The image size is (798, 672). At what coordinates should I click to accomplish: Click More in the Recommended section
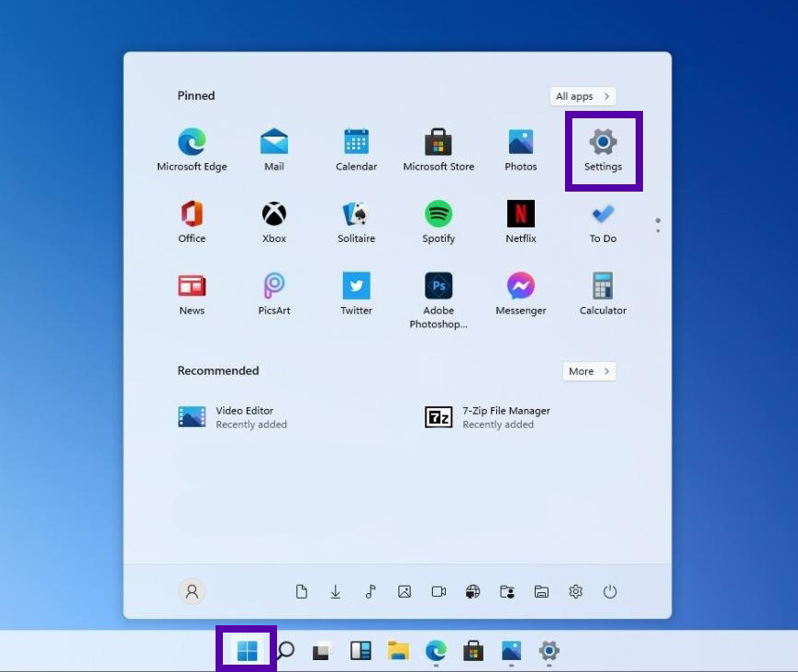click(x=589, y=371)
